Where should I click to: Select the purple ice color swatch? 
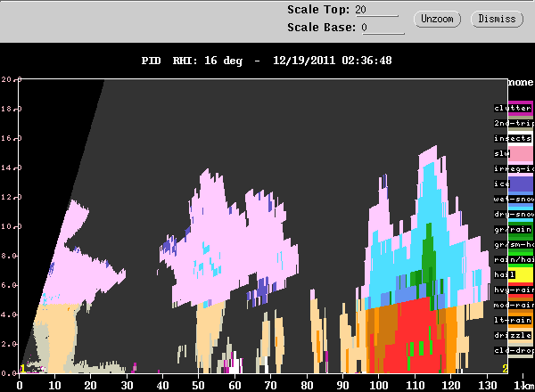(522, 184)
